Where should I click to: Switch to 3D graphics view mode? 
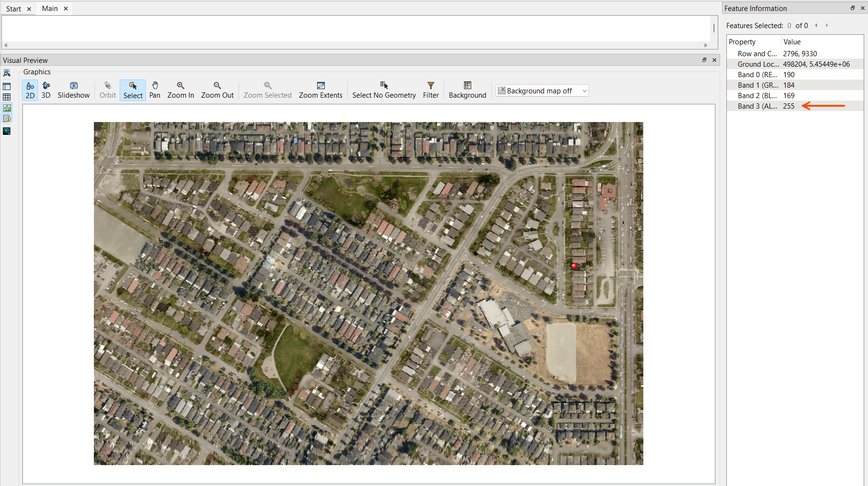click(46, 90)
